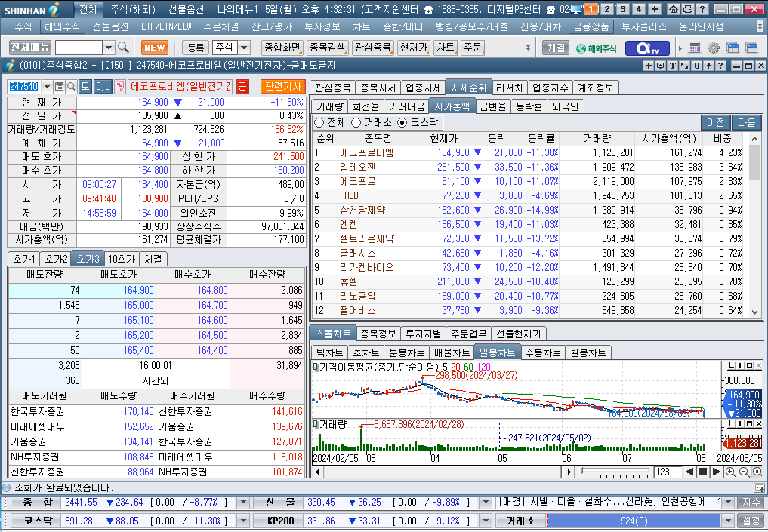The image size is (768, 532).
Task: Zoom out the chart with the minus magnifier
Action: click(x=744, y=472)
